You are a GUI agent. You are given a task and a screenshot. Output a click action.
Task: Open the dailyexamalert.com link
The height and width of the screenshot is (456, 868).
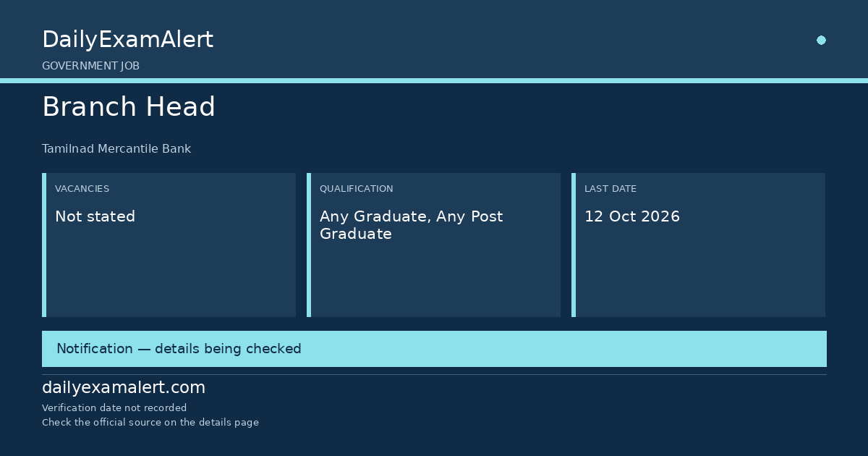click(124, 388)
